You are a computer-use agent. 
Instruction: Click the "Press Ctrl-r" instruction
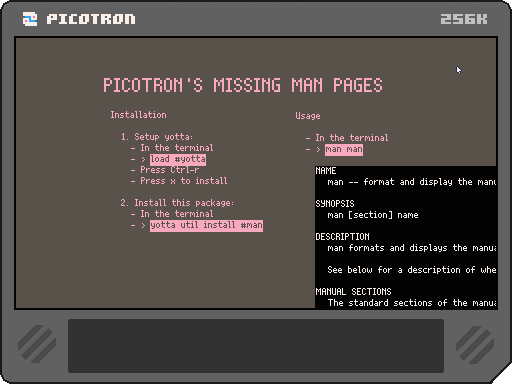(x=170, y=170)
